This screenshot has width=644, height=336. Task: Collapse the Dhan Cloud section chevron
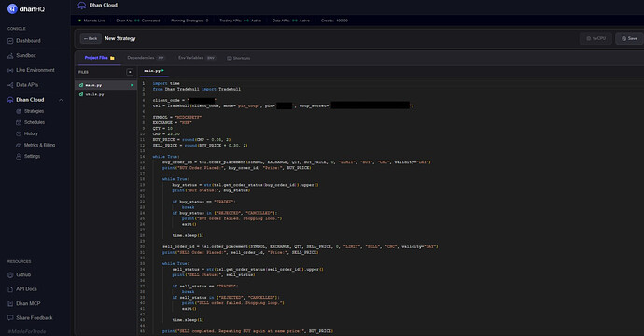(x=61, y=100)
